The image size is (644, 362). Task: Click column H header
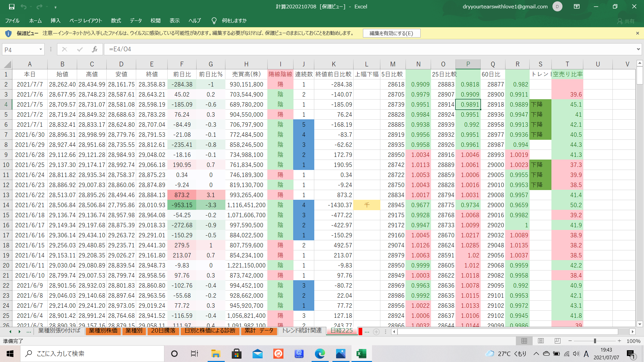(246, 64)
